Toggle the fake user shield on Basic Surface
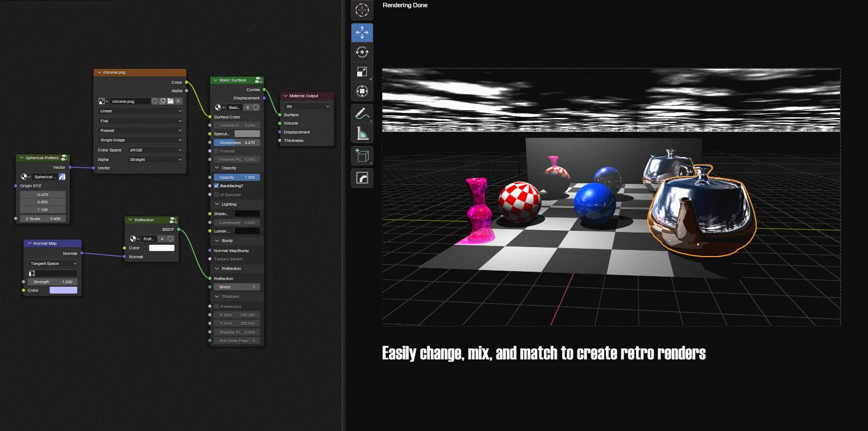 click(256, 107)
